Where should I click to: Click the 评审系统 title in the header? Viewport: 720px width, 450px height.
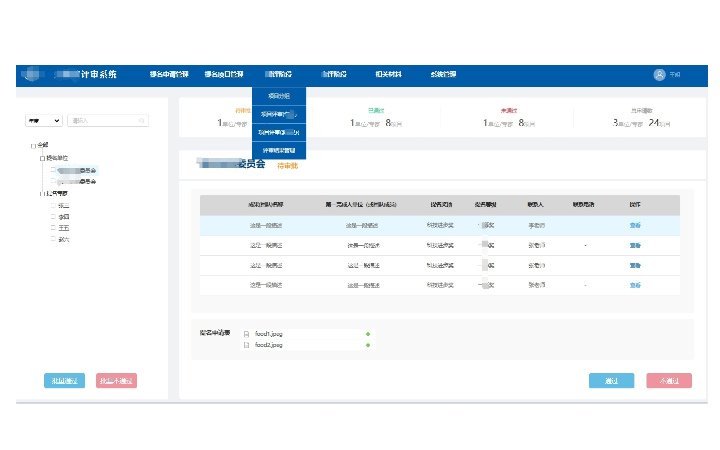click(x=98, y=74)
